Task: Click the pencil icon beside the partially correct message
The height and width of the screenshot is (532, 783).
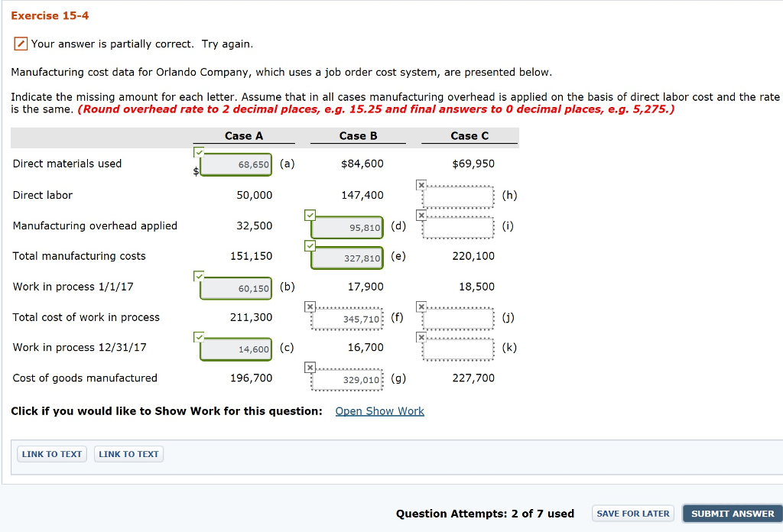Action: (x=20, y=44)
